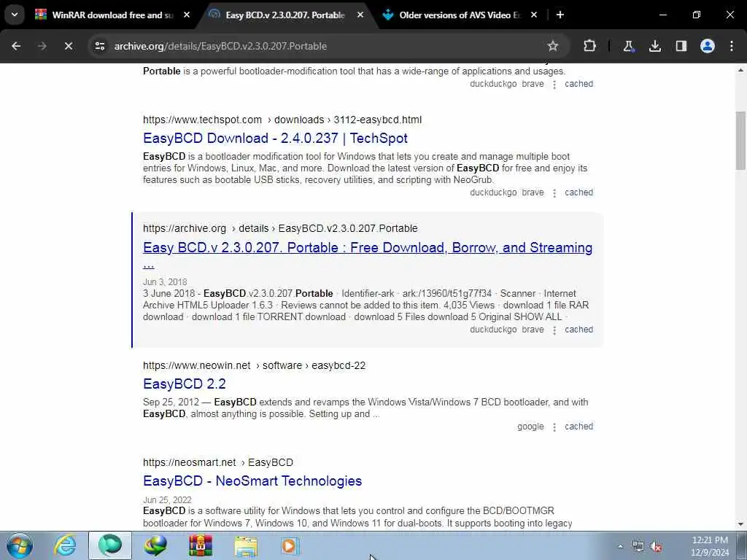Open EasyBCD Download 2.4.0.237 TechSpot link
This screenshot has height=560, width=747.
[x=275, y=138]
